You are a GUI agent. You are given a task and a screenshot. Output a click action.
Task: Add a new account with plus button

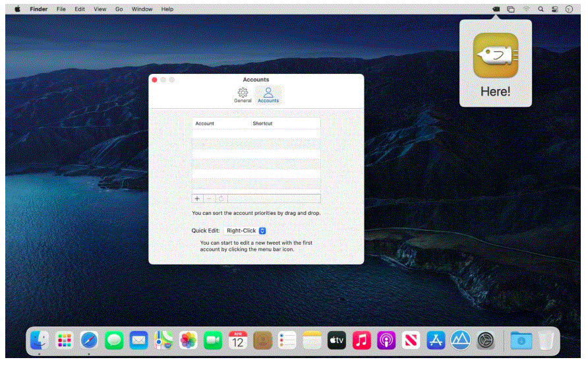pyautogui.click(x=197, y=198)
